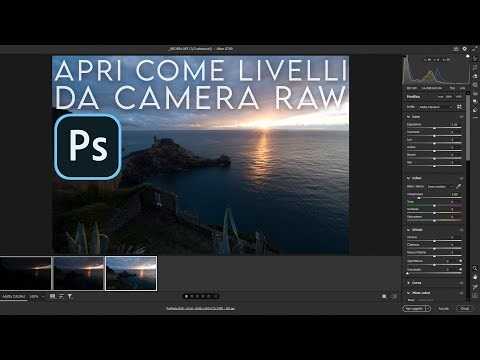Viewport: 480px width, 360px height.
Task: Expand Vignettatura extra options triangle
Action: pyautogui.click(x=461, y=261)
